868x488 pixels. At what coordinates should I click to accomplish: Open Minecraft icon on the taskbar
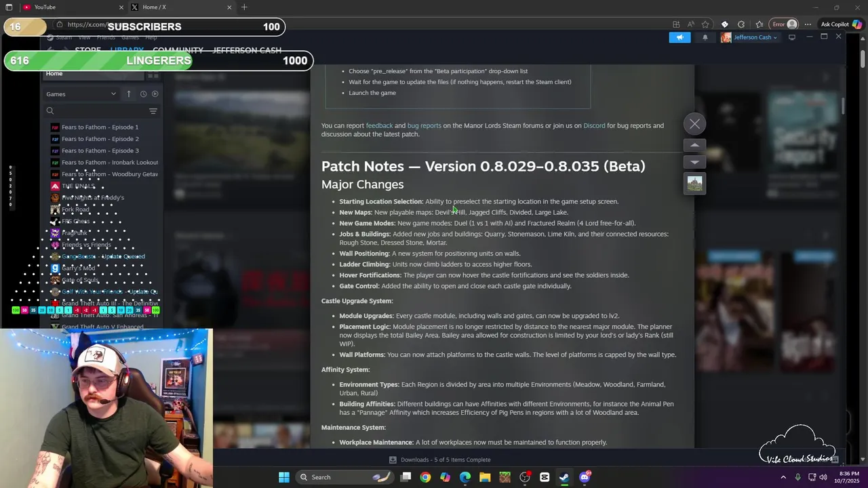coord(505,477)
